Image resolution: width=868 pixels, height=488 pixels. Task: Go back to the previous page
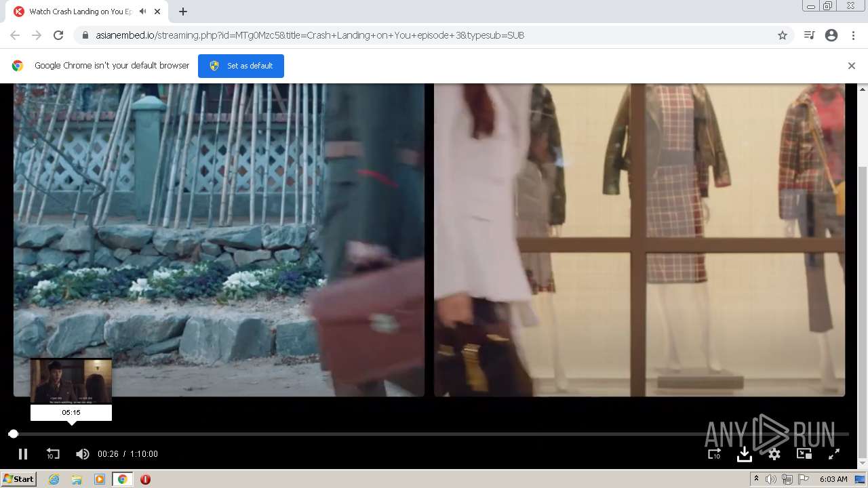[15, 35]
